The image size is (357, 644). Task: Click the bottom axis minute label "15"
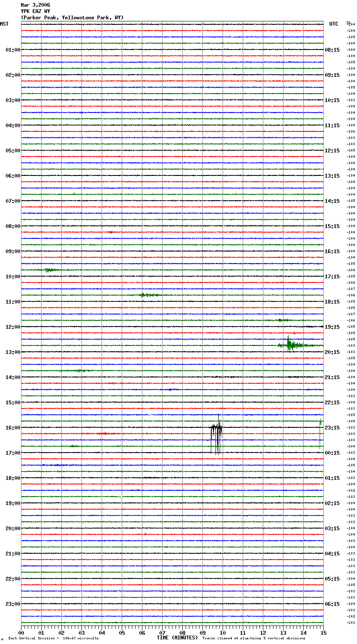(323, 633)
